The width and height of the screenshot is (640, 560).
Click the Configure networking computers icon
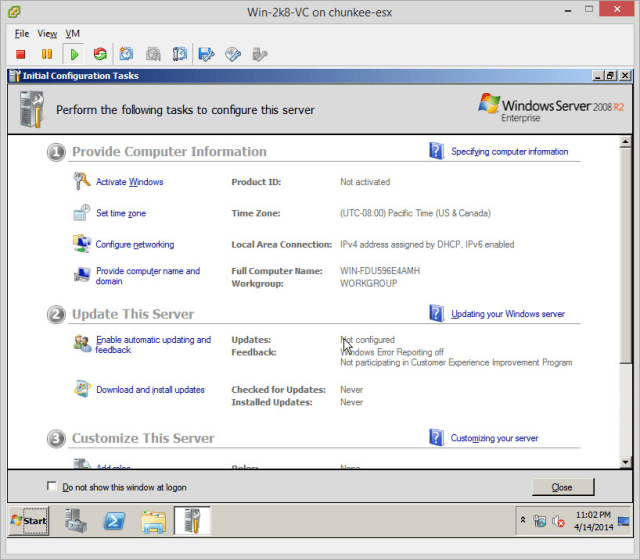coord(82,244)
